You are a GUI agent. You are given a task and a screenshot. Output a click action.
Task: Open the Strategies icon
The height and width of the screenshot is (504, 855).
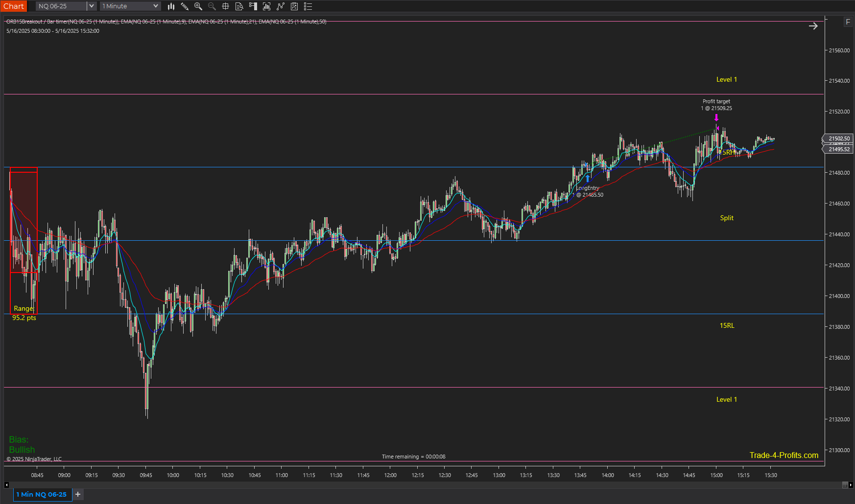(x=294, y=6)
